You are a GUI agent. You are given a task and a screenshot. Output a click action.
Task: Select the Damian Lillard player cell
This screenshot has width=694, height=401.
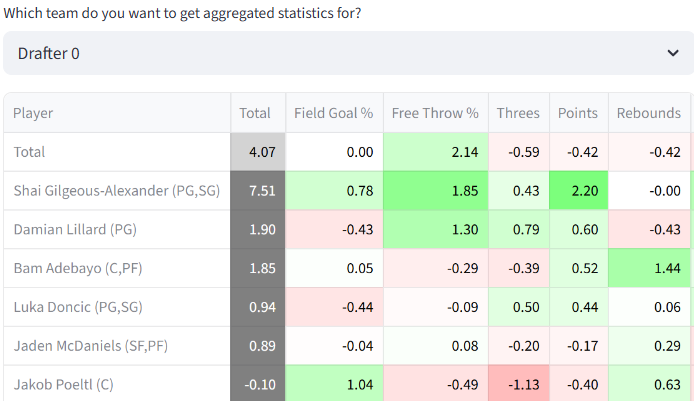117,229
